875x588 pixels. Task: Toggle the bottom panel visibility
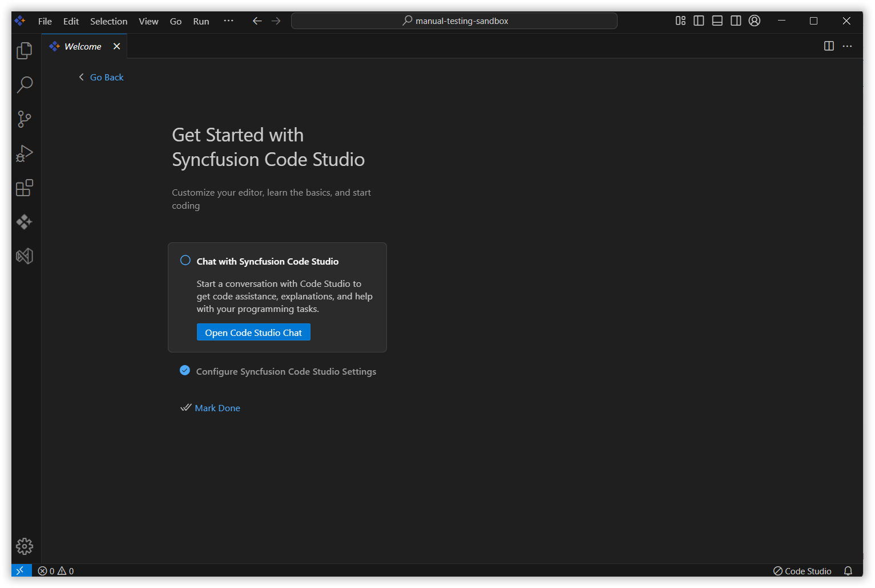tap(717, 21)
